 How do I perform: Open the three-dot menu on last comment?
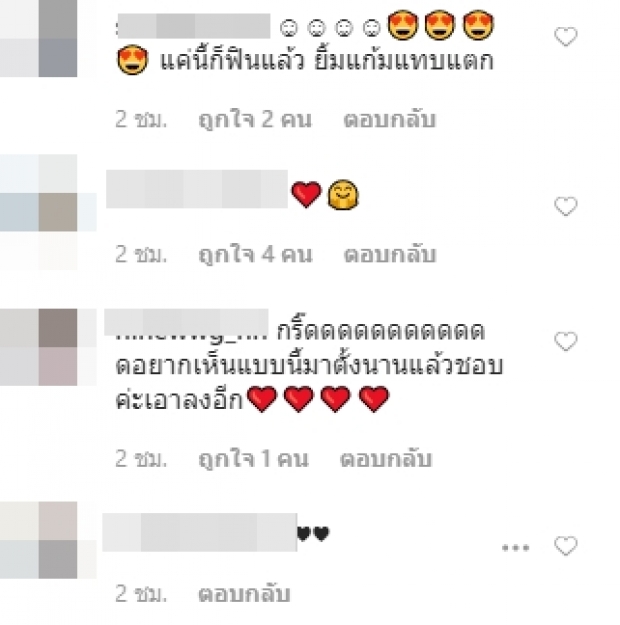click(516, 548)
